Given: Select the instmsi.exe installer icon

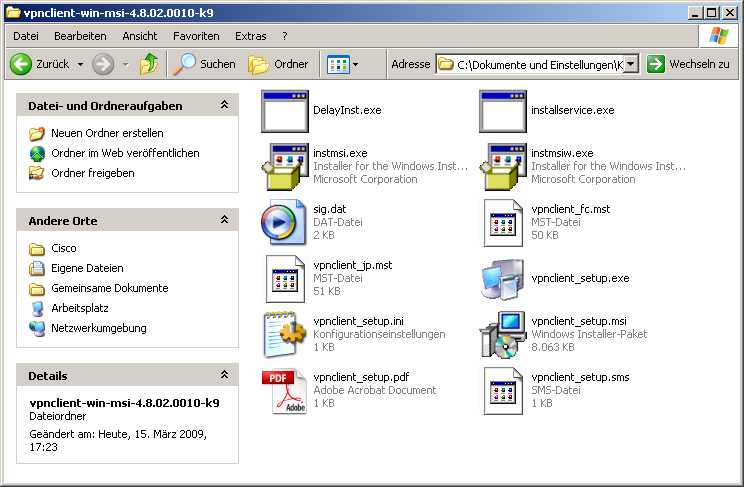Looking at the screenshot, I should pos(285,167).
